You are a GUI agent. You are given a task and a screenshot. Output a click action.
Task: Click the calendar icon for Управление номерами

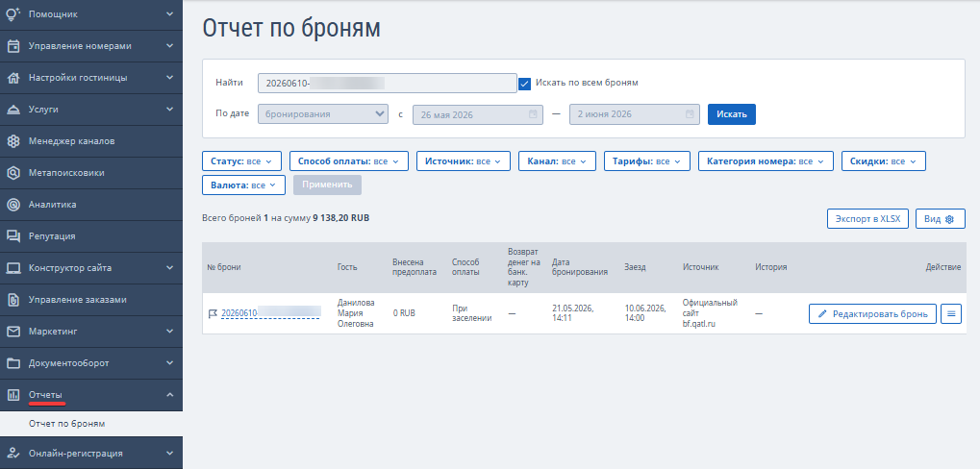click(13, 46)
